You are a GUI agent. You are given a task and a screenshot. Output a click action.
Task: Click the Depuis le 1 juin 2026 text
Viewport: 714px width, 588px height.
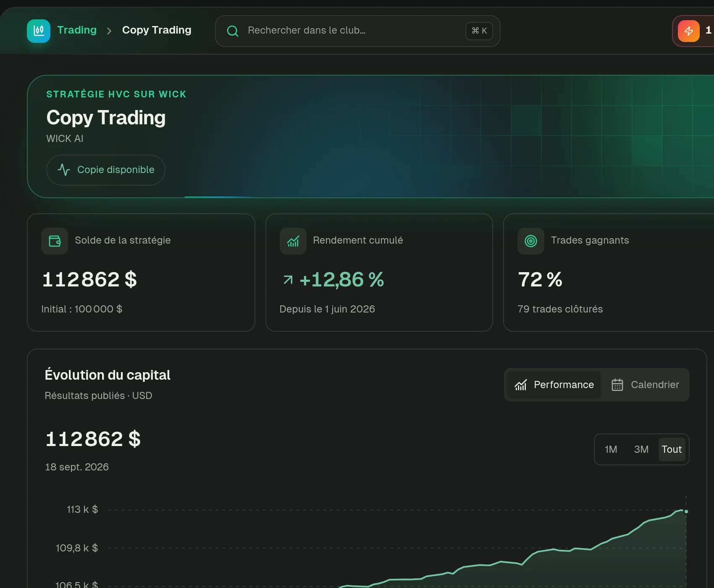[327, 309]
